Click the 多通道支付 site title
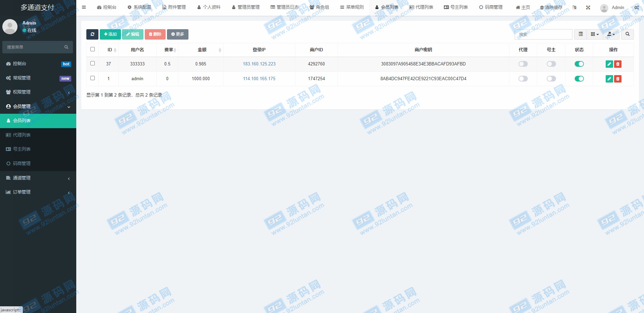The height and width of the screenshot is (313, 644). pyautogui.click(x=37, y=7)
